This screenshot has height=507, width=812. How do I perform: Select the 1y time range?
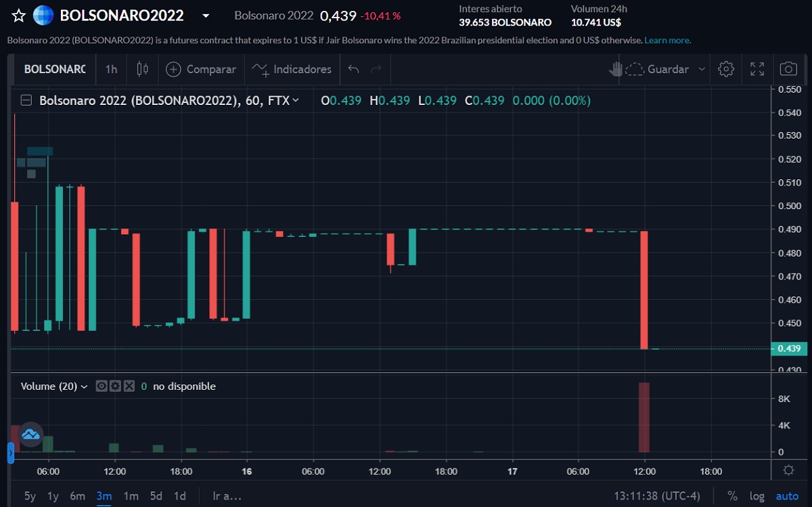[53, 495]
